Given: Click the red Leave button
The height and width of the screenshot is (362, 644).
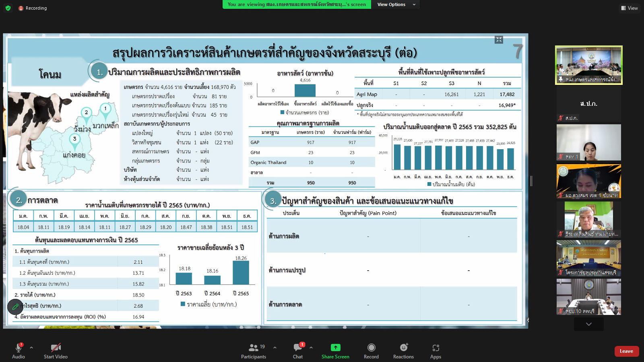Looking at the screenshot, I should point(626,351).
